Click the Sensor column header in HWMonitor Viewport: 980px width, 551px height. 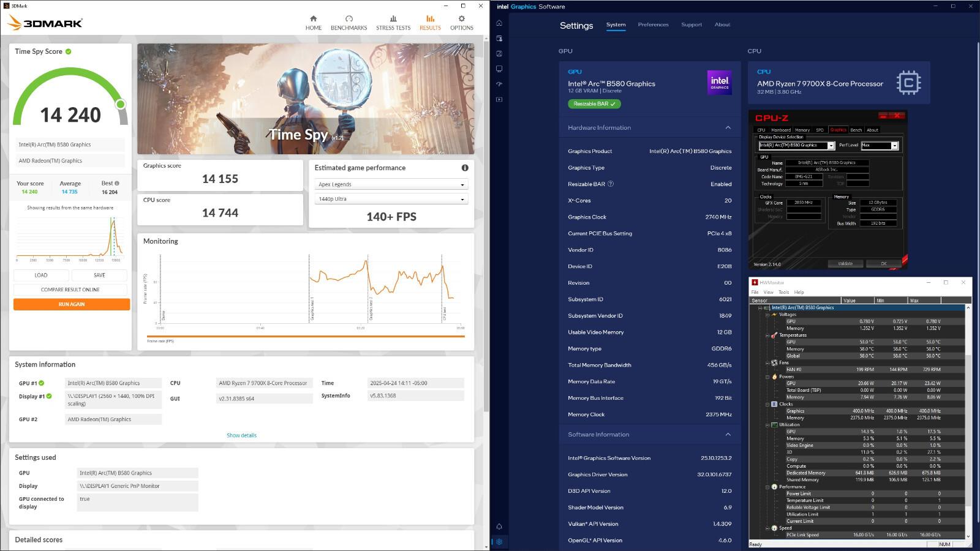[x=796, y=301]
